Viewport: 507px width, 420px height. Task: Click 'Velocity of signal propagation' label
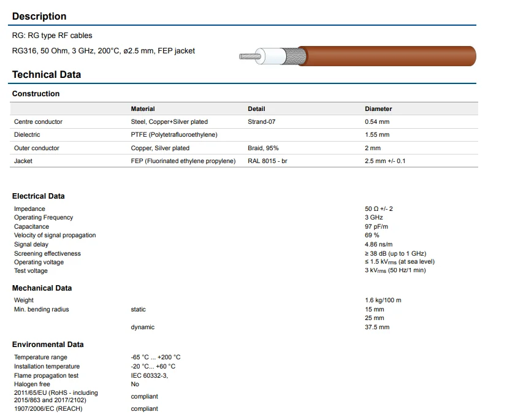tap(55, 235)
